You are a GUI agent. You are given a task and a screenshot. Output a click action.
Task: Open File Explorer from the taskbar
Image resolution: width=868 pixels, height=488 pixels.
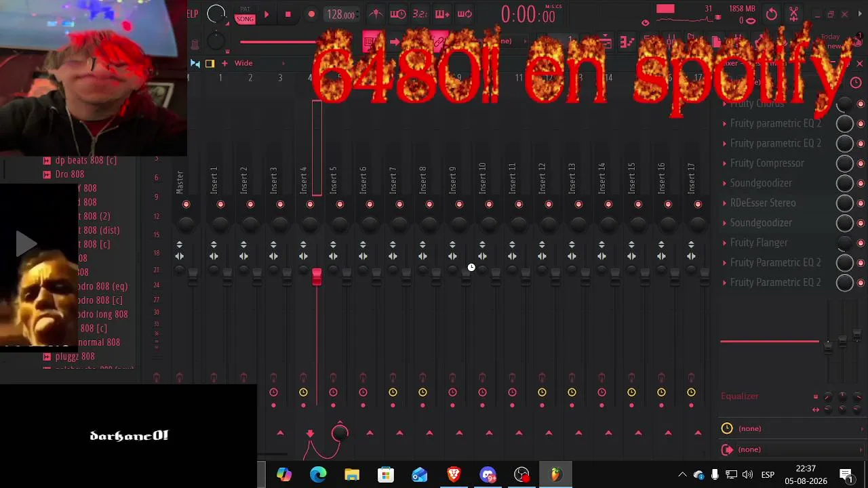point(352,474)
